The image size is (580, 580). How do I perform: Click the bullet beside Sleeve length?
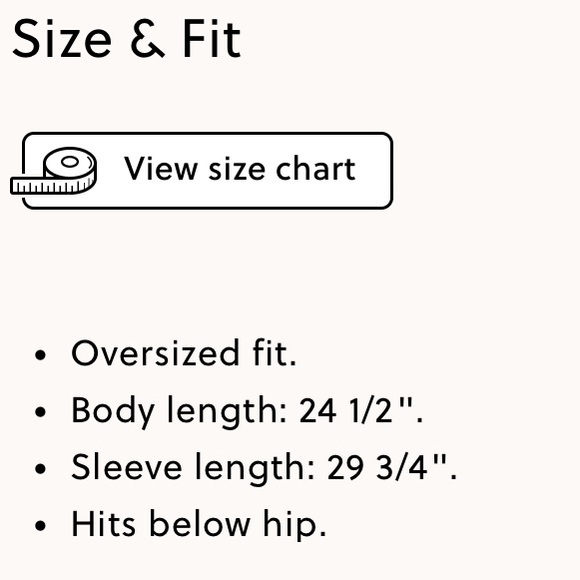40,469
